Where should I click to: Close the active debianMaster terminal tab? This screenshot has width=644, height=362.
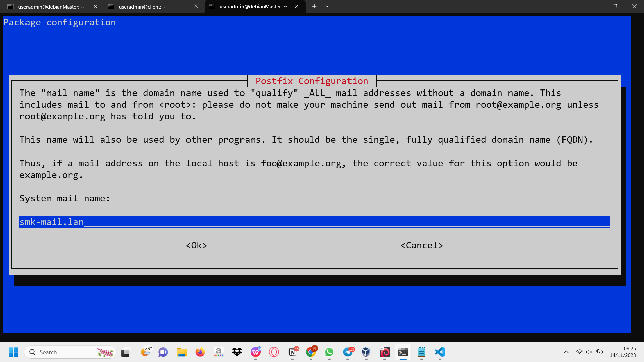[297, 6]
